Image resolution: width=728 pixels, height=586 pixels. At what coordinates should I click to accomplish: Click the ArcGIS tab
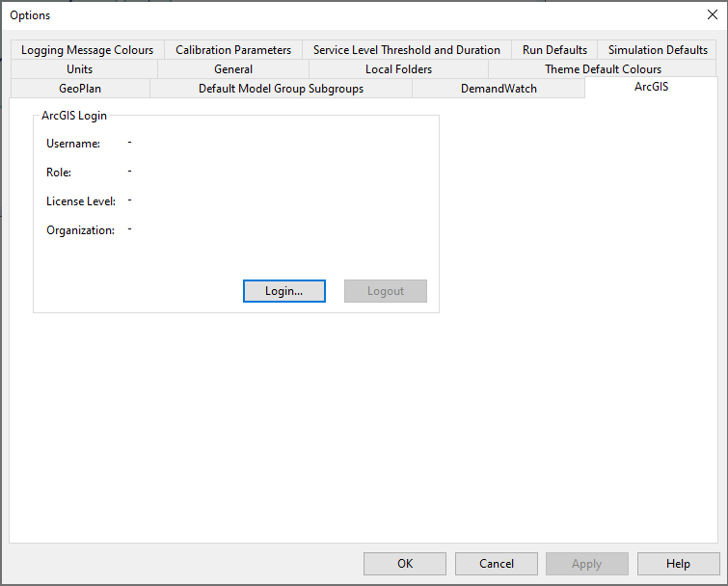651,87
